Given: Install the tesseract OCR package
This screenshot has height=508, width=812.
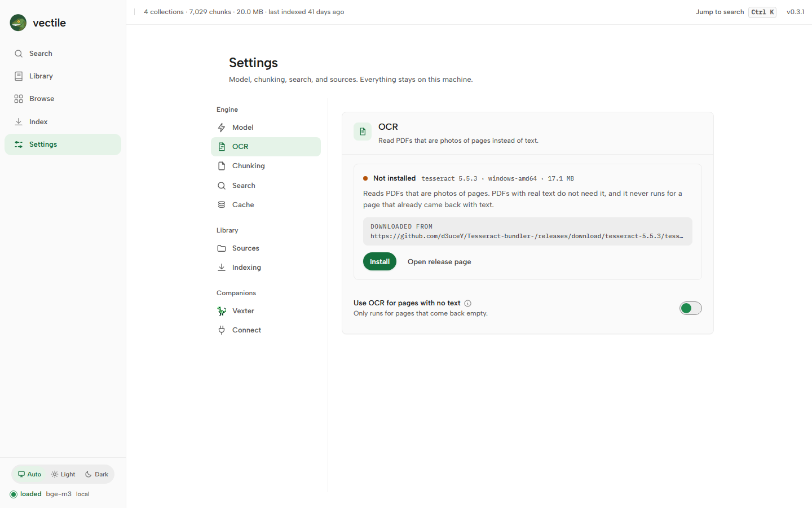Looking at the screenshot, I should click(x=379, y=262).
